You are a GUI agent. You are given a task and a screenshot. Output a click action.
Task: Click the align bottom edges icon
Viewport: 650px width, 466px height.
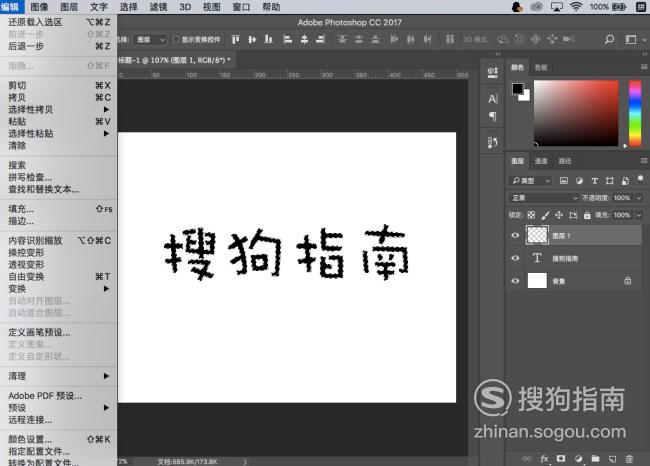coord(269,39)
